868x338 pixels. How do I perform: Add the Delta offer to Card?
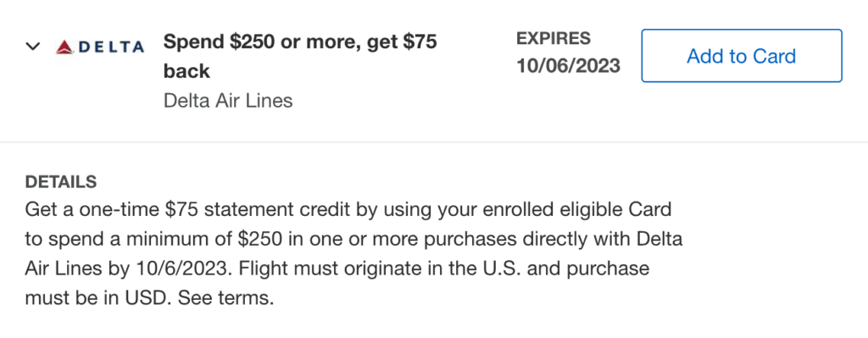(x=741, y=56)
